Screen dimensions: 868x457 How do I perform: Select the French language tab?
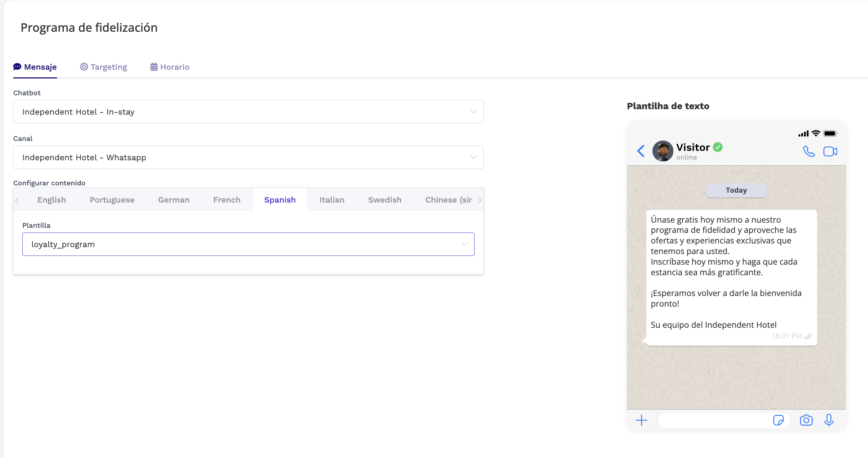227,200
